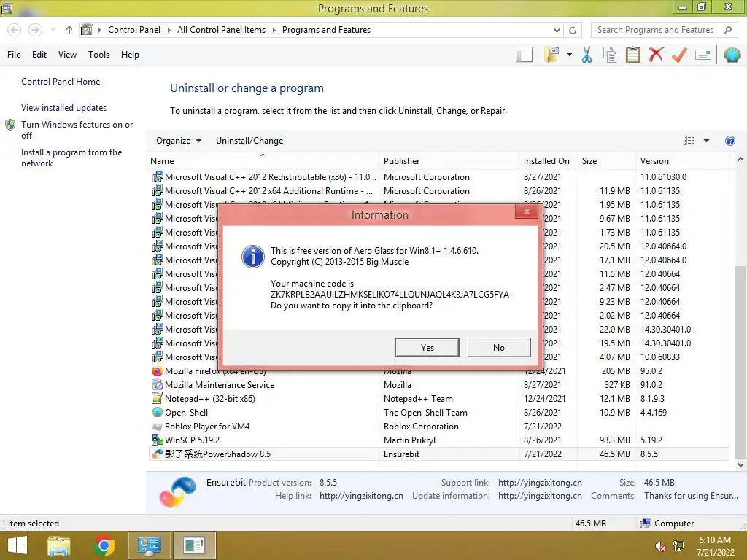Click the list scrollbar up arrow
Image resolution: width=747 pixels, height=560 pixels.
point(740,160)
